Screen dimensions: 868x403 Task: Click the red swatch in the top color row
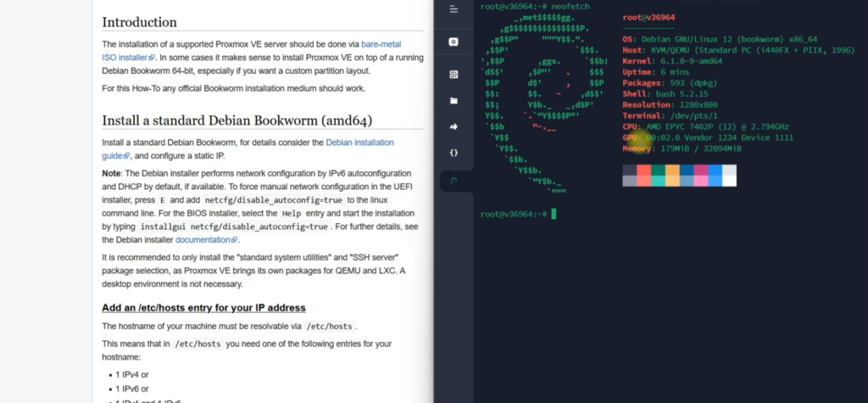click(x=643, y=171)
